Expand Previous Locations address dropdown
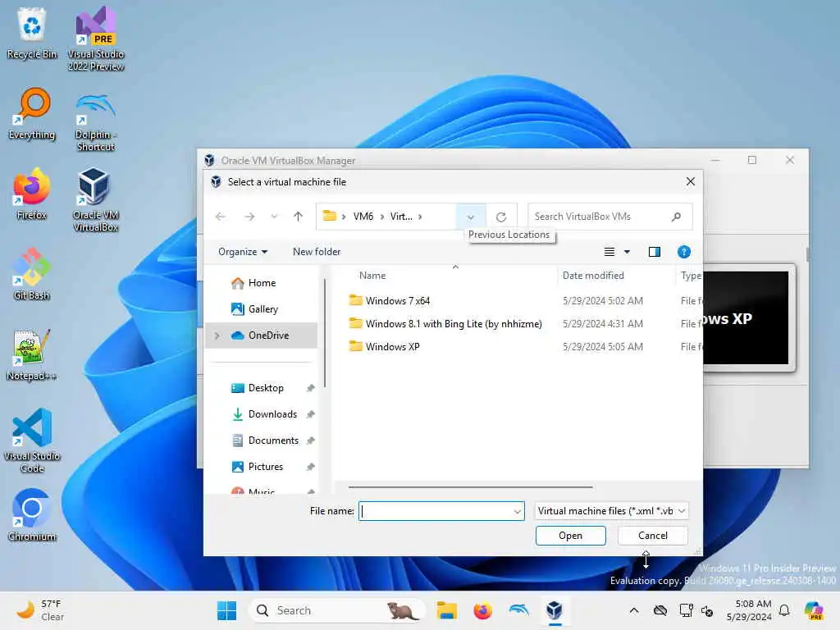This screenshot has height=630, width=840. coord(470,217)
